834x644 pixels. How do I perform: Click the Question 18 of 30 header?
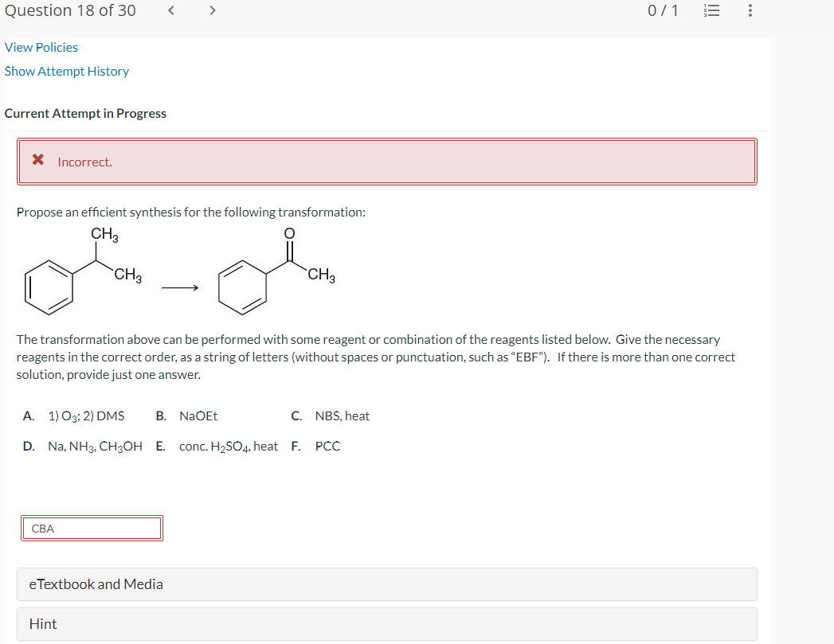tap(70, 10)
